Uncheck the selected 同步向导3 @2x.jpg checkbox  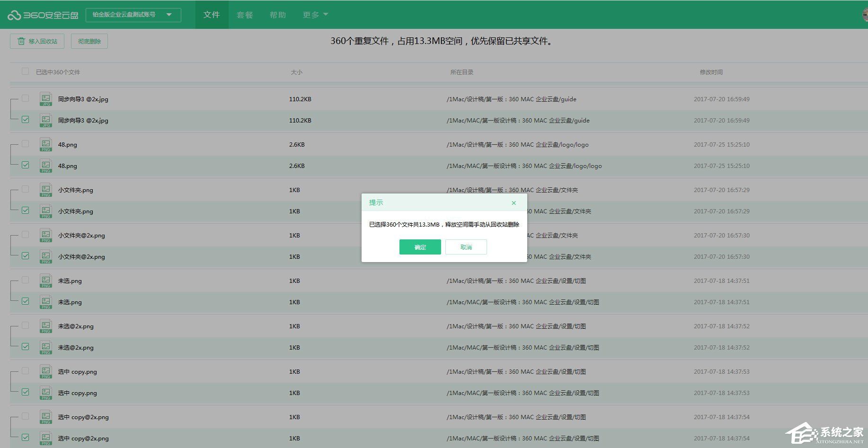(25, 120)
